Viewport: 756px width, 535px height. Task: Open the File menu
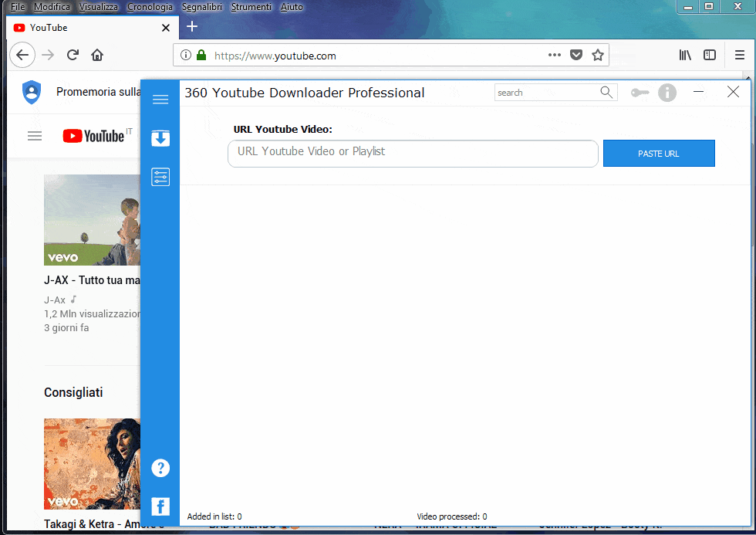coord(18,7)
